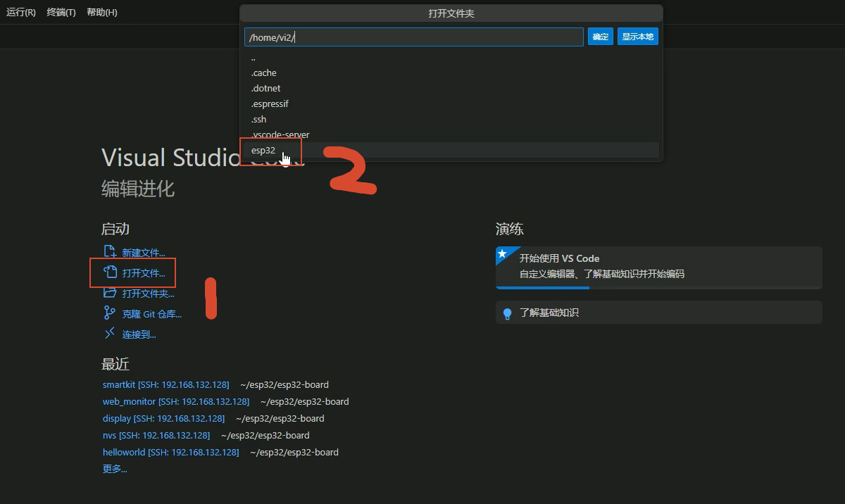Click the walkthrough progress bar under 开始使用 VS Code
845x504 pixels.
[658, 288]
